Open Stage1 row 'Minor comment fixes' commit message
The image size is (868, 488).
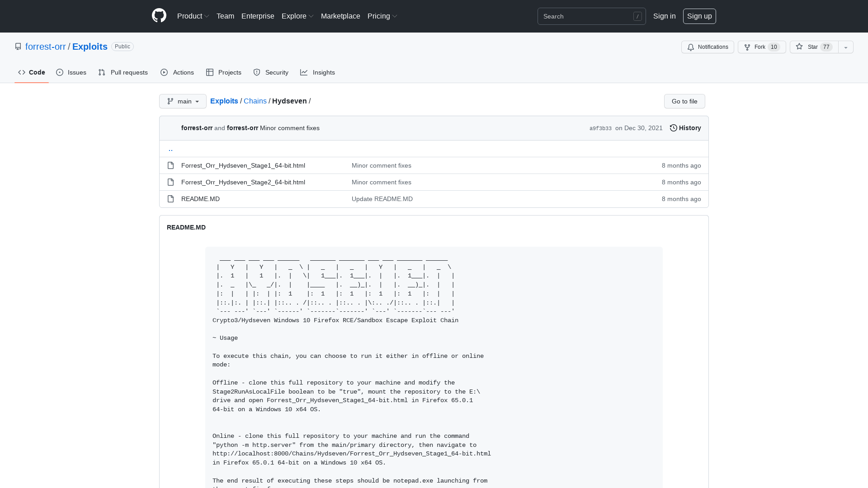pyautogui.click(x=382, y=165)
